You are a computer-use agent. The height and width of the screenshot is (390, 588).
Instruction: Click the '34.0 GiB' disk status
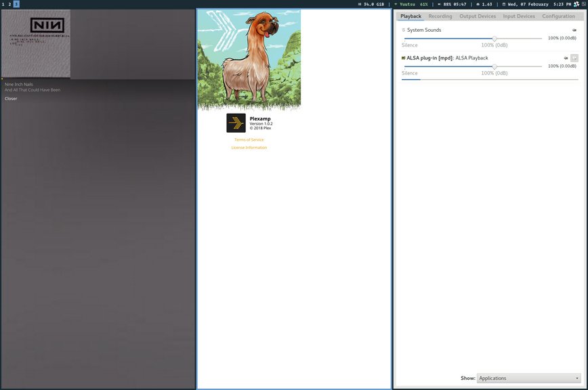tap(373, 5)
